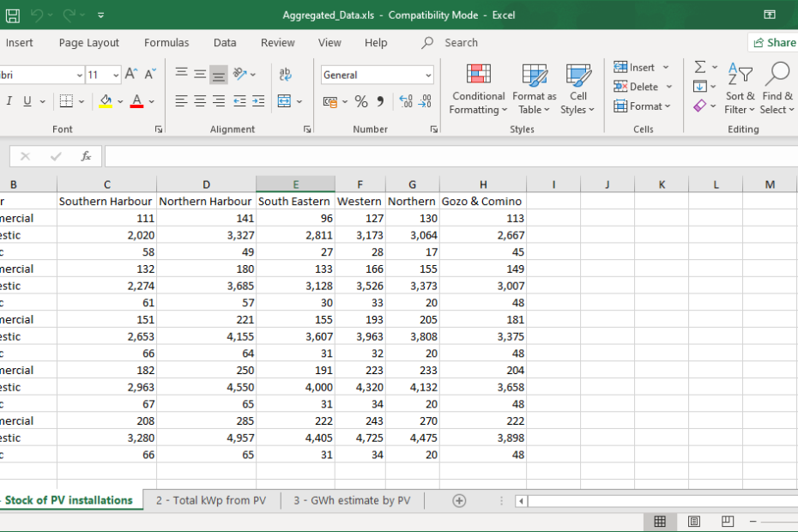This screenshot has width=798, height=532.
Task: Click the Percent Style icon
Action: pos(361,102)
